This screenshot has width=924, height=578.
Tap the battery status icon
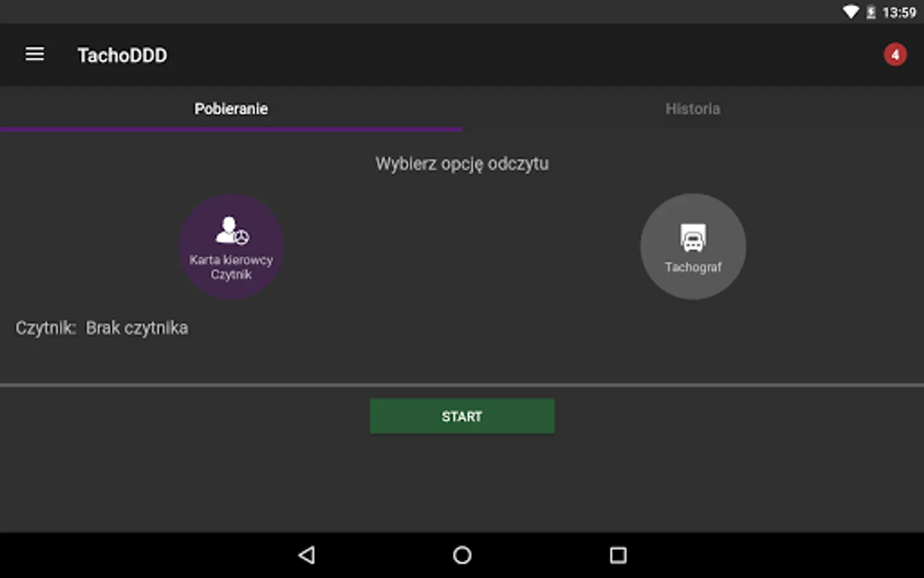871,12
